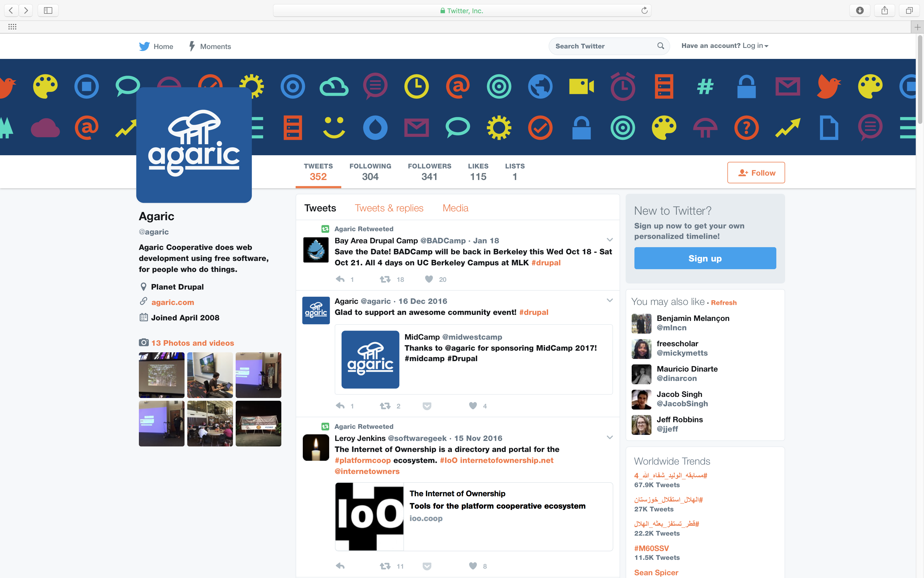Open the @BADCamp handle link
Image resolution: width=924 pixels, height=578 pixels.
coord(443,241)
